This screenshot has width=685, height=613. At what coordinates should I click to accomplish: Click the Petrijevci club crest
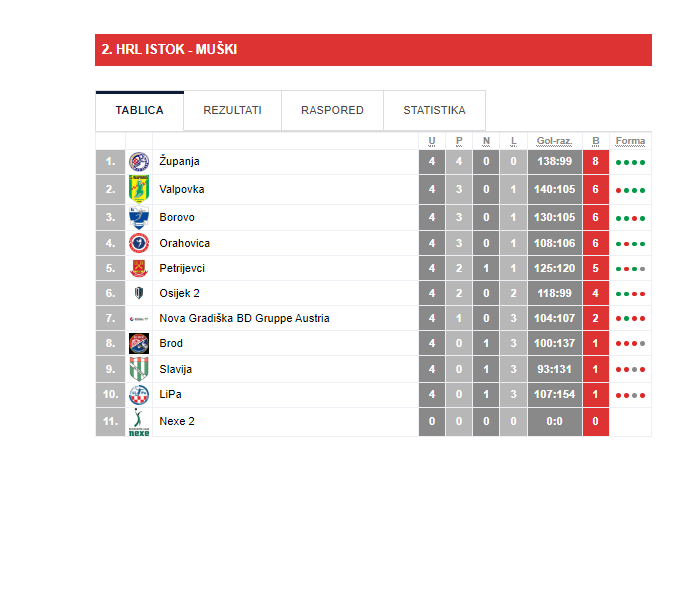(x=139, y=268)
